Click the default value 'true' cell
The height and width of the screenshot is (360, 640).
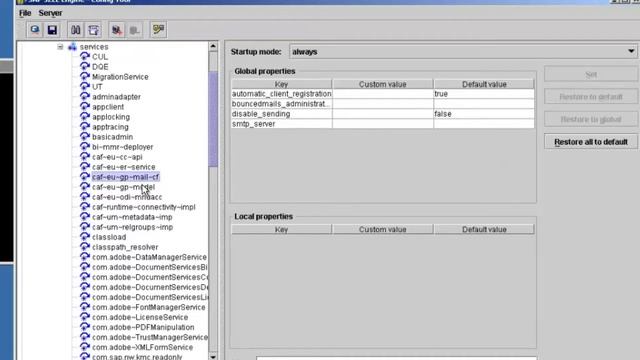coord(484,94)
